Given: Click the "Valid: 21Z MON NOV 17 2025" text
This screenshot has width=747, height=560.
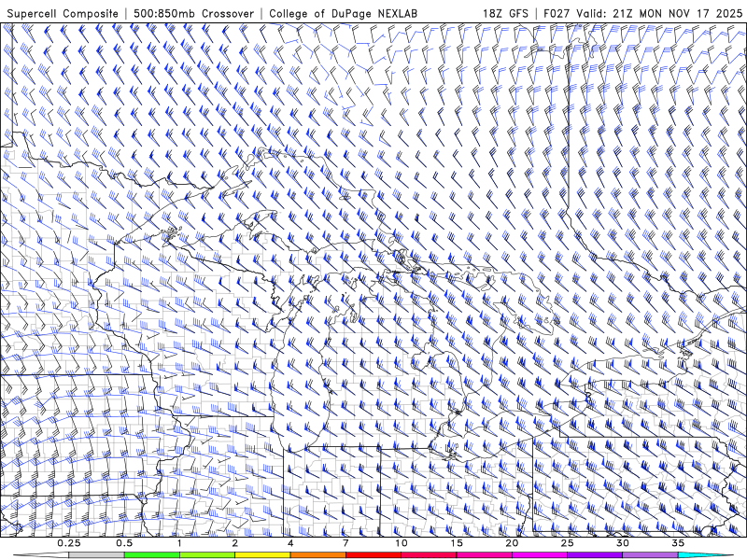Looking at the screenshot, I should (x=659, y=13).
